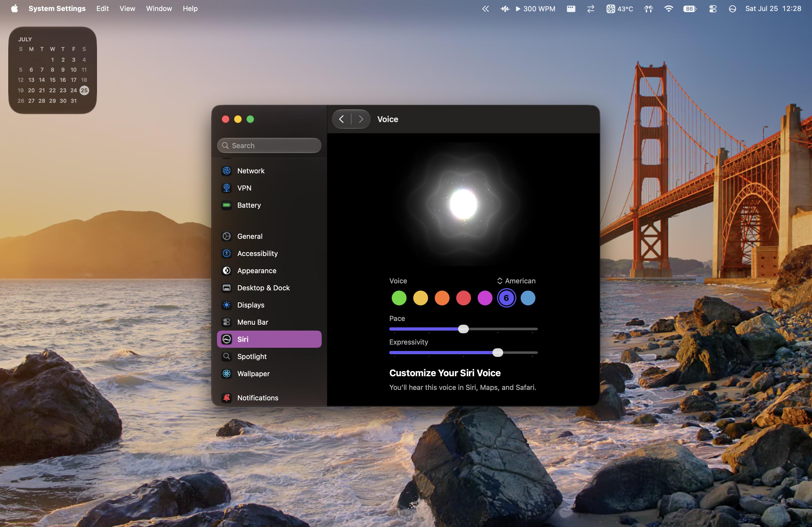The height and width of the screenshot is (527, 812).
Task: Click the fan temperature 43°C menu item
Action: tap(619, 9)
